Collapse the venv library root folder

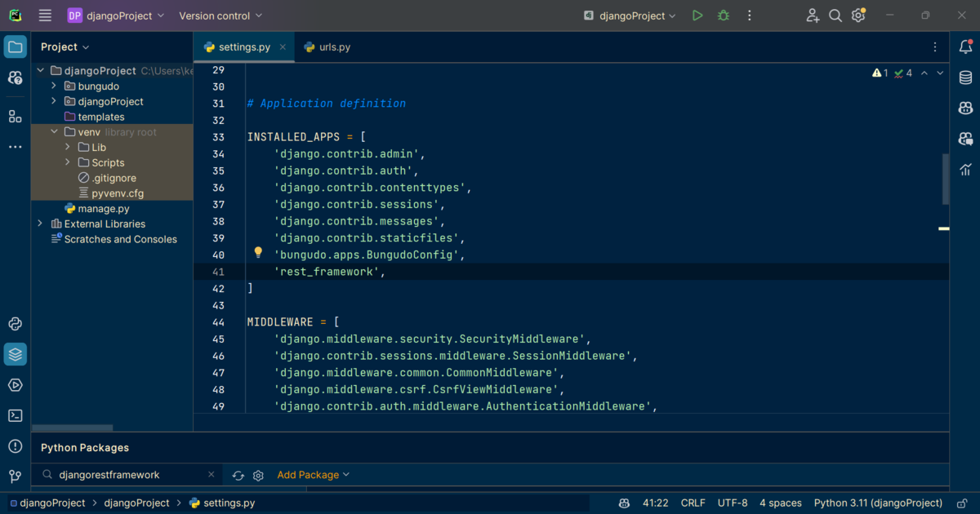pyautogui.click(x=55, y=131)
